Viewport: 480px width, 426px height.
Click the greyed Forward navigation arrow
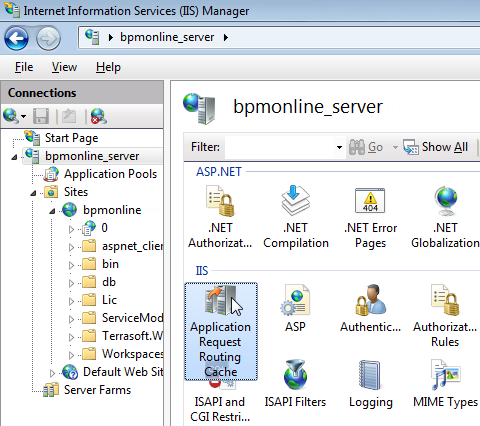point(48,39)
